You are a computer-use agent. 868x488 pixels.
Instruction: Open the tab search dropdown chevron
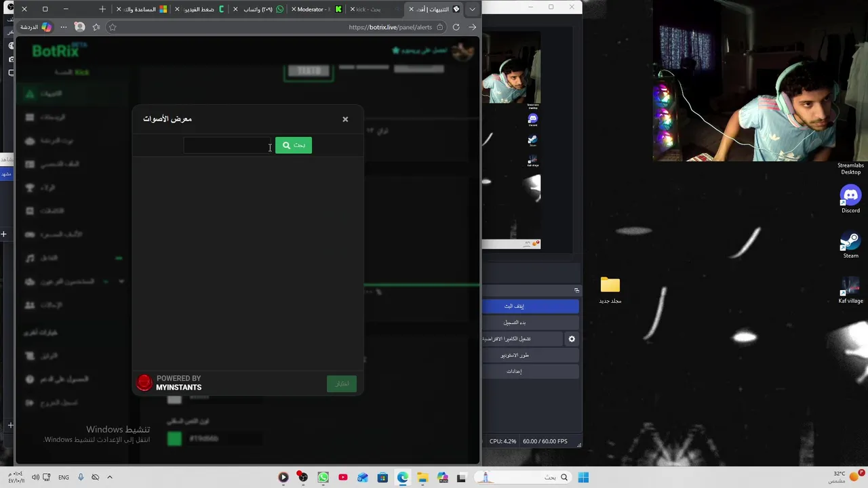pos(472,9)
